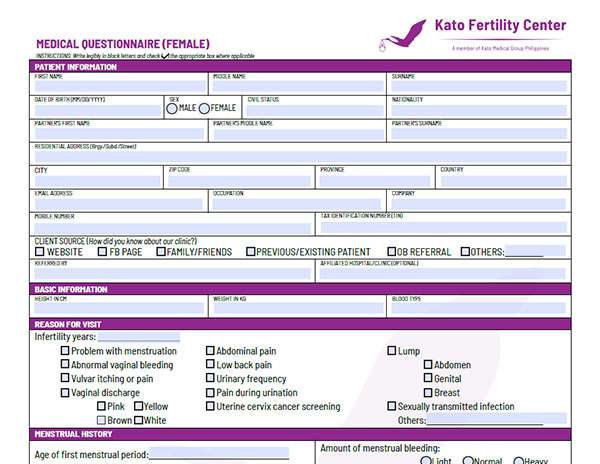The height and width of the screenshot is (464, 600).
Task: Mark Previous/Existing Patient checkbox
Action: 251,252
